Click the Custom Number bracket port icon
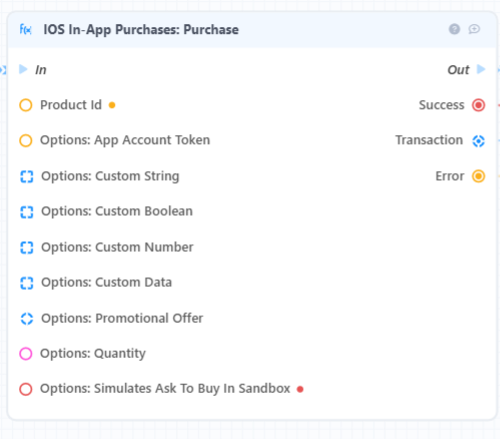The height and width of the screenshot is (439, 500). (x=27, y=248)
